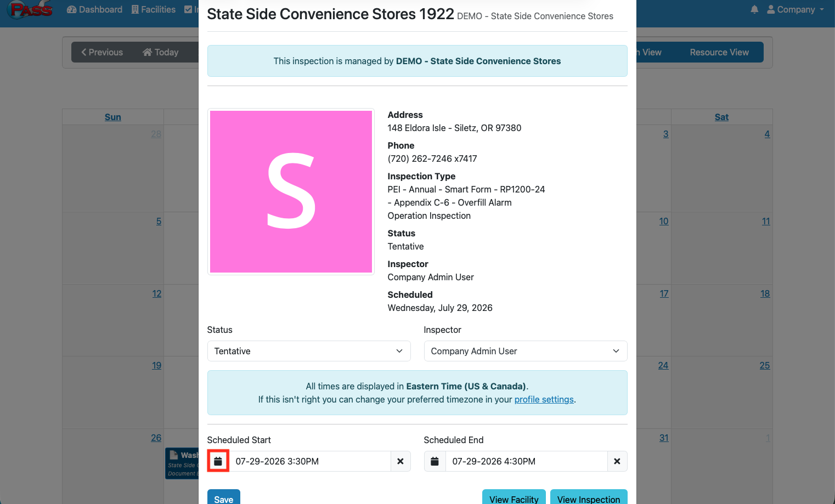This screenshot has height=504, width=835.
Task: Follow the profile settings link
Action: 544,399
